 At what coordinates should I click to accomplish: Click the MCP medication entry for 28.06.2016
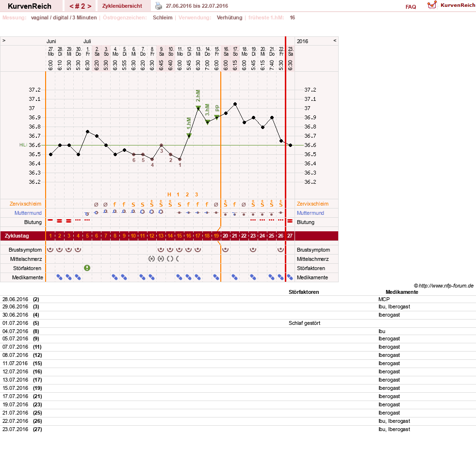384,299
